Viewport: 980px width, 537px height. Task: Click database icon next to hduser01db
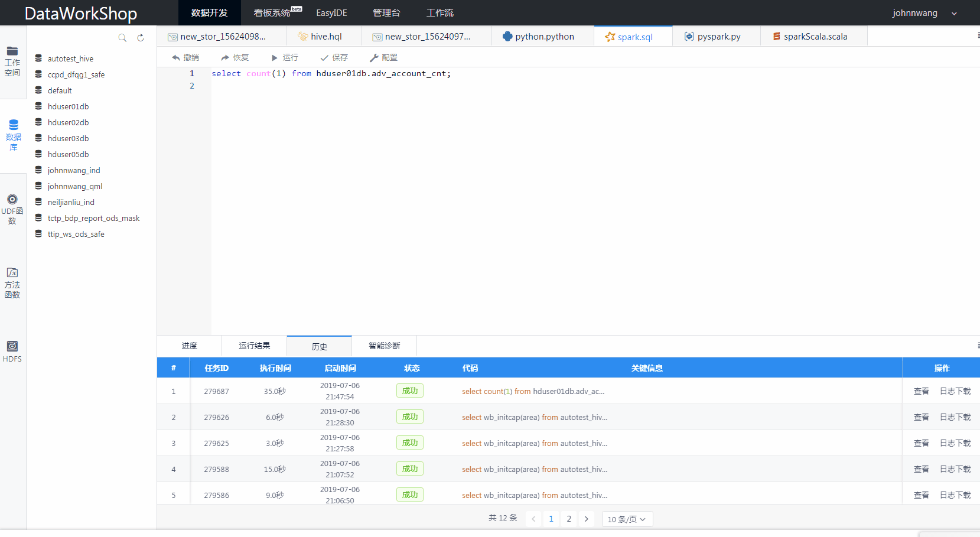(38, 106)
